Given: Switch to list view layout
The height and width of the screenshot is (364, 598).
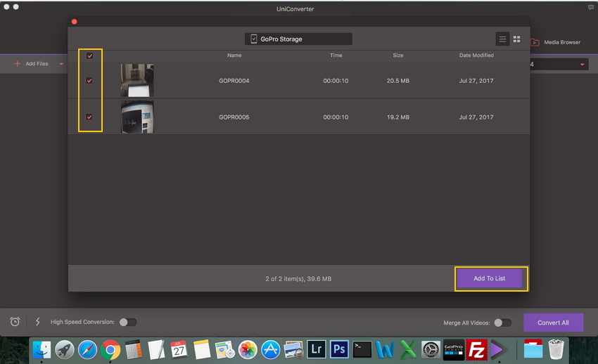Looking at the screenshot, I should click(x=502, y=39).
